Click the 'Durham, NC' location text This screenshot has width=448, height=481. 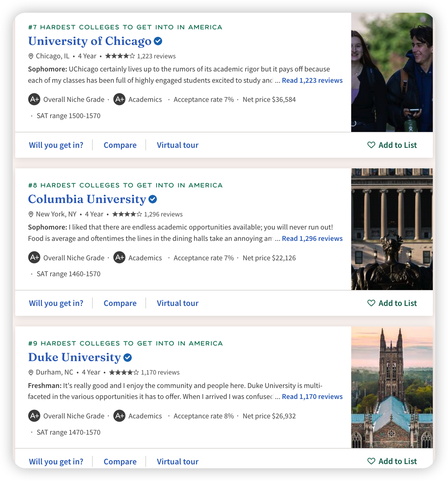coord(55,372)
